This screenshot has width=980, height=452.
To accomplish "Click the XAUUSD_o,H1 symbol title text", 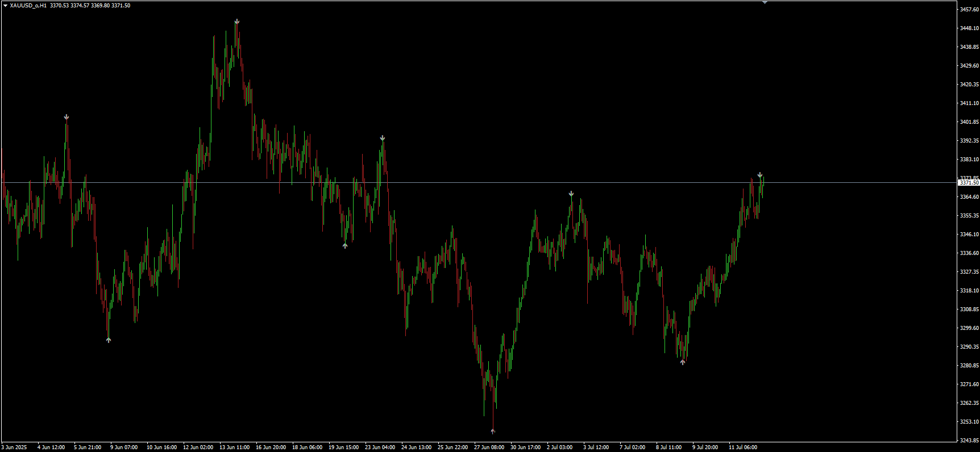I will tap(28, 6).
